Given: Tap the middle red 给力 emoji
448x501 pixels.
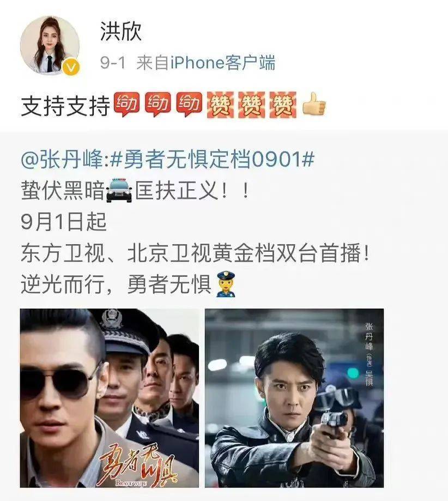Looking at the screenshot, I should point(158,104).
